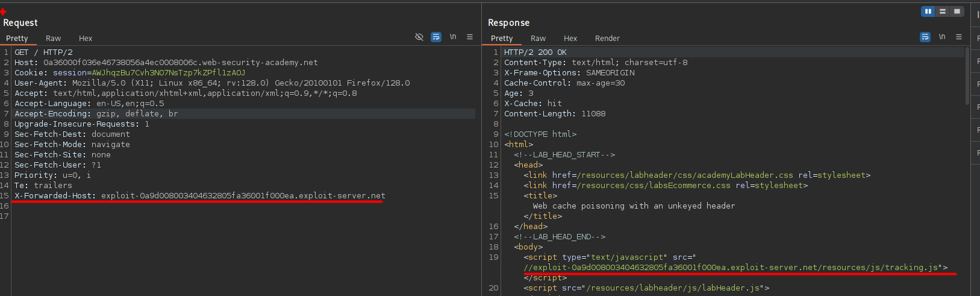Click the Response panel vertical scrollbar
This screenshot has width=980, height=296.
(967, 75)
